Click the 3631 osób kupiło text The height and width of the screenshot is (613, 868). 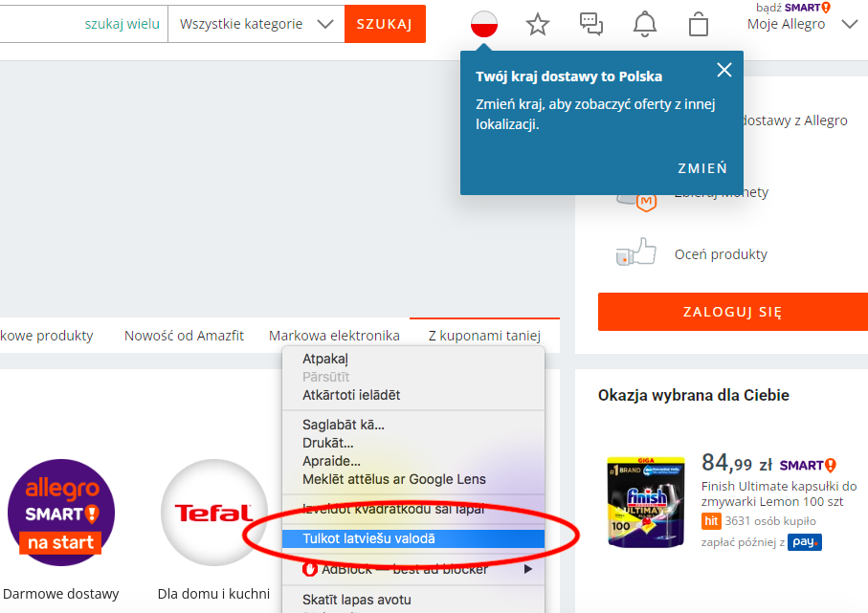[x=770, y=521]
